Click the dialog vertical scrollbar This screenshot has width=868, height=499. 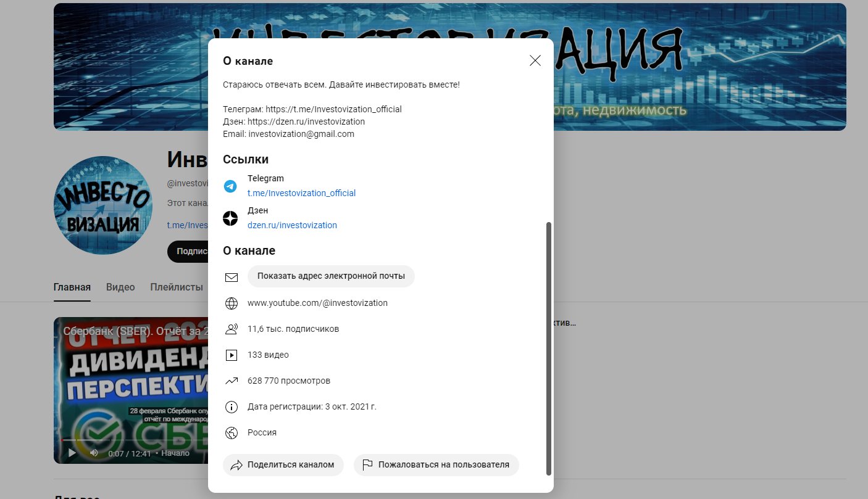pyautogui.click(x=549, y=348)
